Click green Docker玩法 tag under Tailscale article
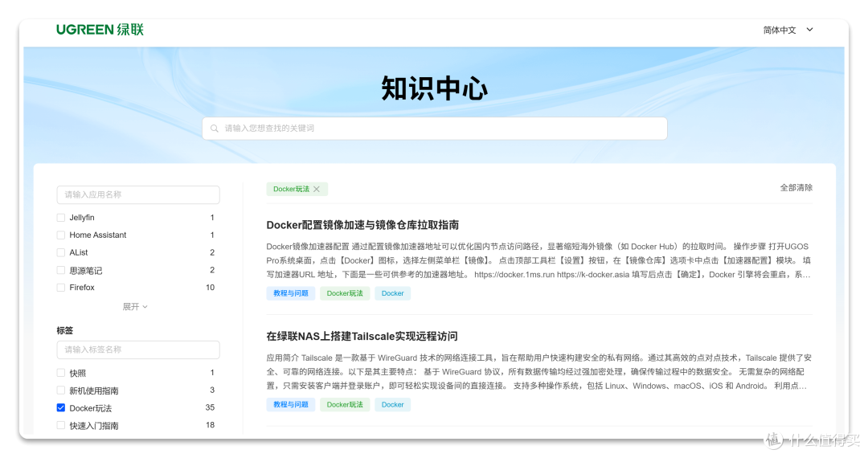The width and height of the screenshot is (868, 458). [x=345, y=404]
